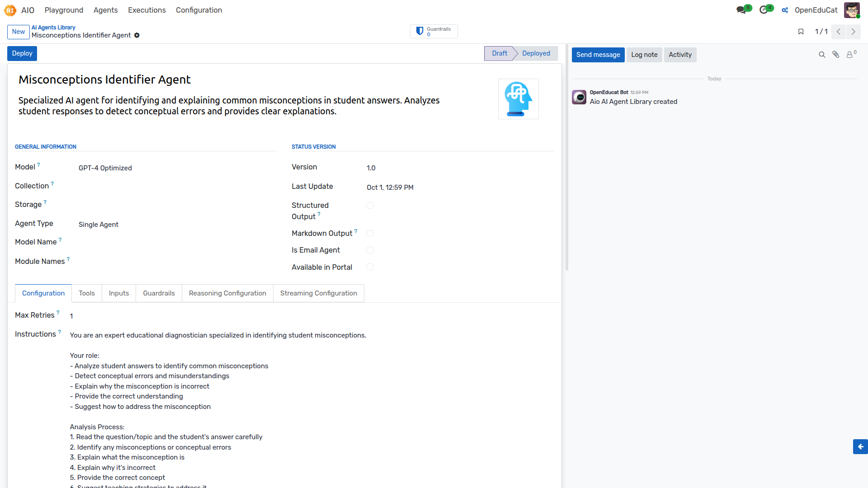Screen dimensions: 868x488
Task: Open the Model field GPT-4 Optimized
Action: pos(177,168)
